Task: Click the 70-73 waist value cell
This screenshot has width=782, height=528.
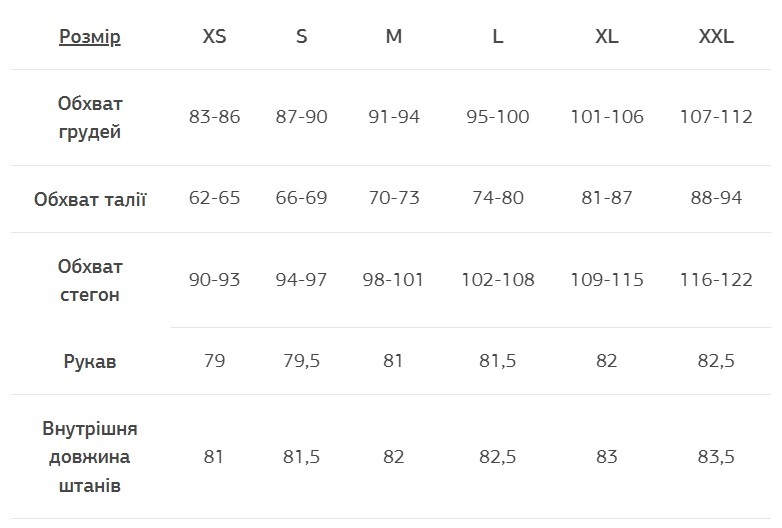Action: (x=393, y=198)
